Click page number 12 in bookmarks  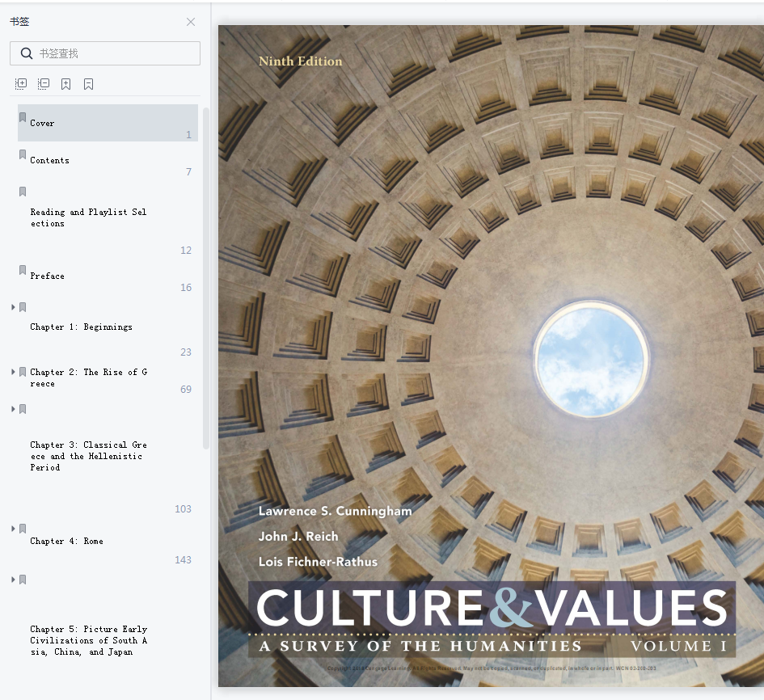pyautogui.click(x=186, y=250)
